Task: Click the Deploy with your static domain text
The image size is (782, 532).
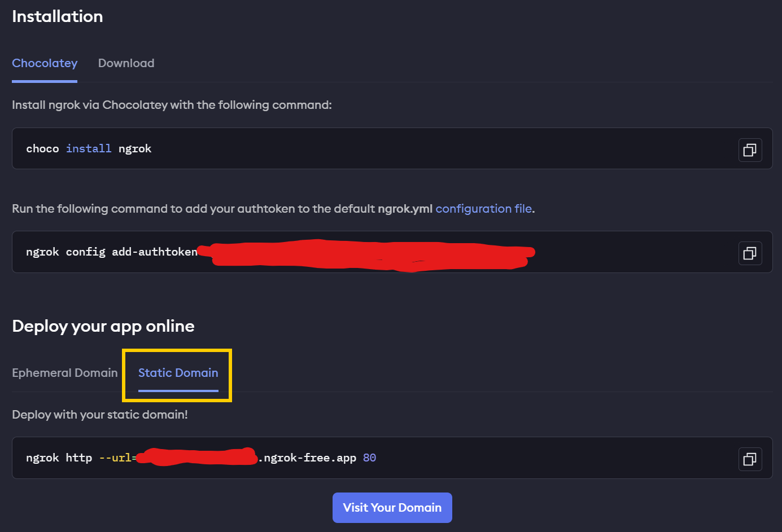Action: [x=100, y=415]
